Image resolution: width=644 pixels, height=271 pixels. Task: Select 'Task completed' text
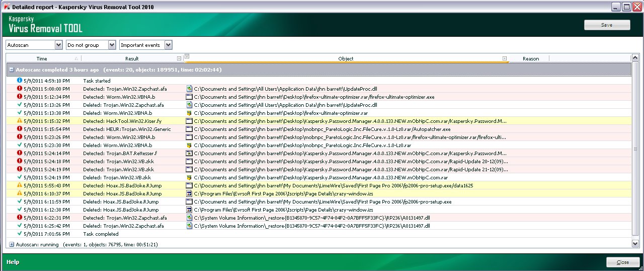[101, 234]
